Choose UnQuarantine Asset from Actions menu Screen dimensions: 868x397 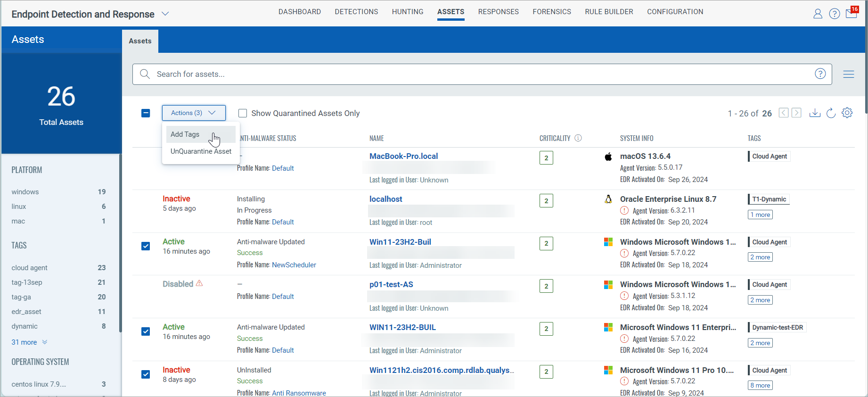[x=201, y=151]
